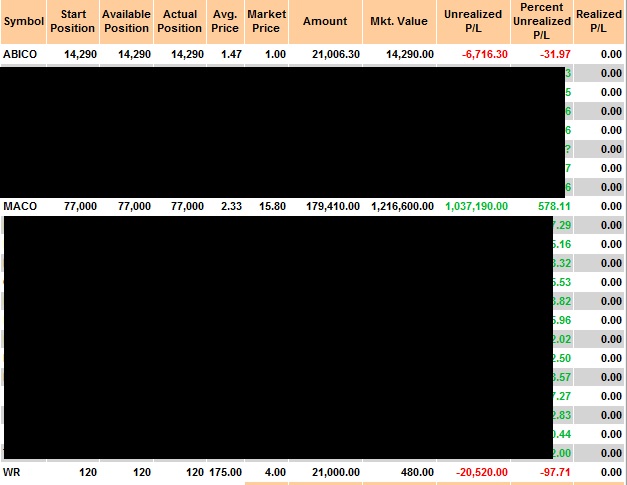The image size is (627, 485).
Task: Click the Start Position column header
Action: click(73, 21)
